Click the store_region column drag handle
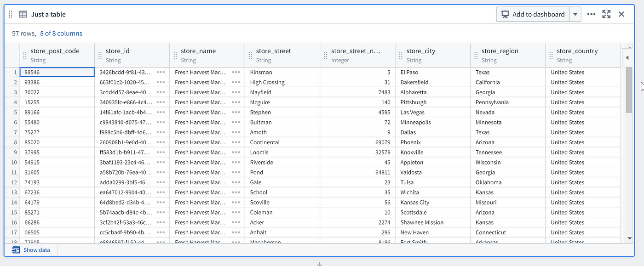This screenshot has height=266, width=644. coord(476,55)
